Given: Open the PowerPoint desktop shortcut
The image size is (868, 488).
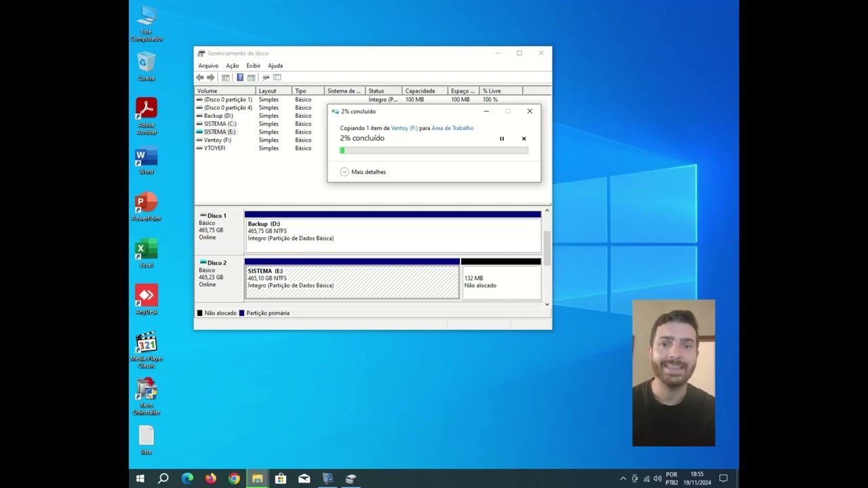Looking at the screenshot, I should pyautogui.click(x=146, y=207).
